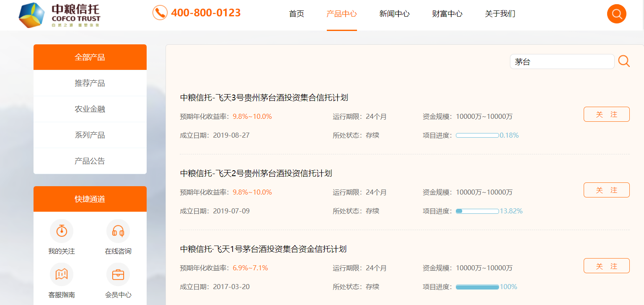Go to 首页 in the top navigation
This screenshot has height=305, width=644.
[297, 14]
